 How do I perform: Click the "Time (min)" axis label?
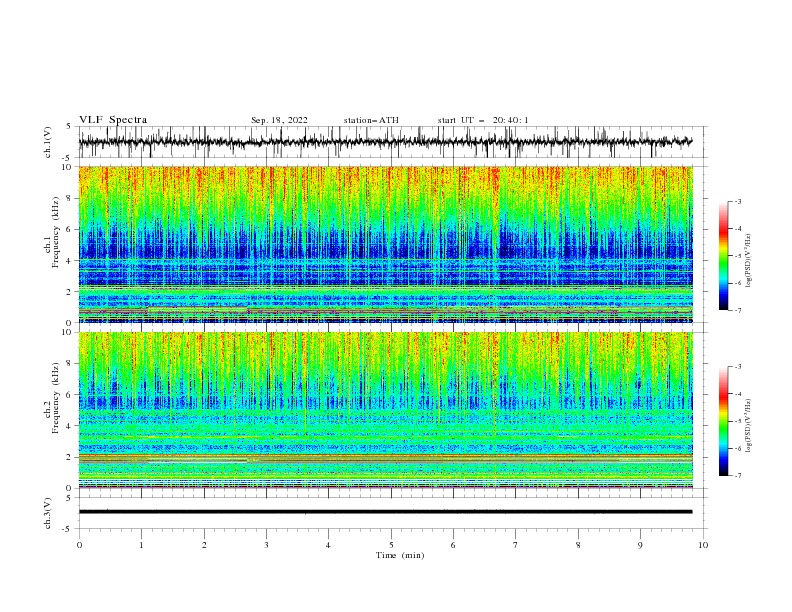tap(400, 555)
